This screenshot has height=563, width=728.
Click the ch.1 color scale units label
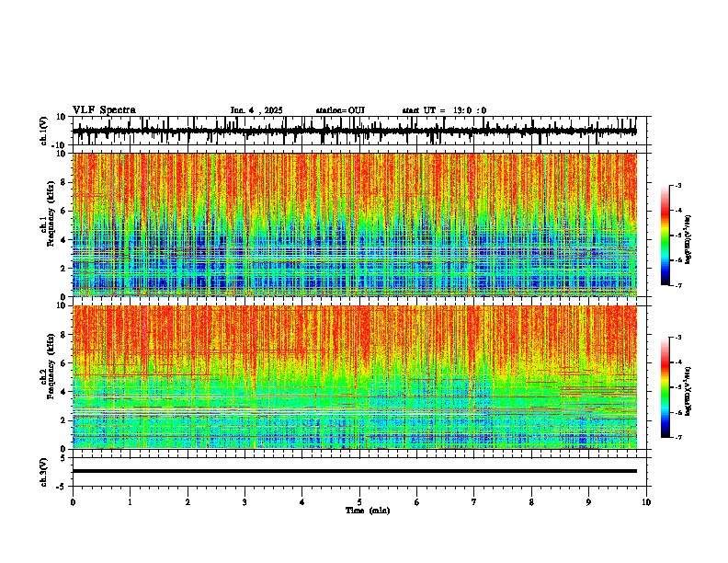[x=688, y=240]
